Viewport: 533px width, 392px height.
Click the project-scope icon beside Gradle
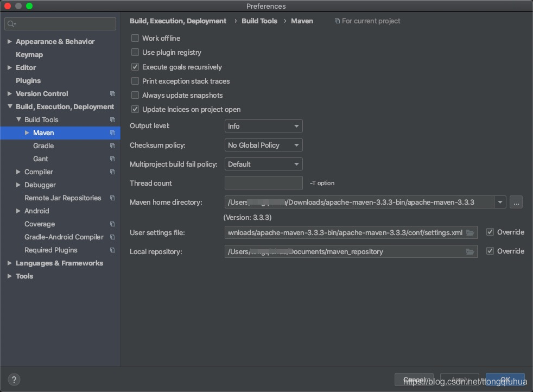coord(113,146)
